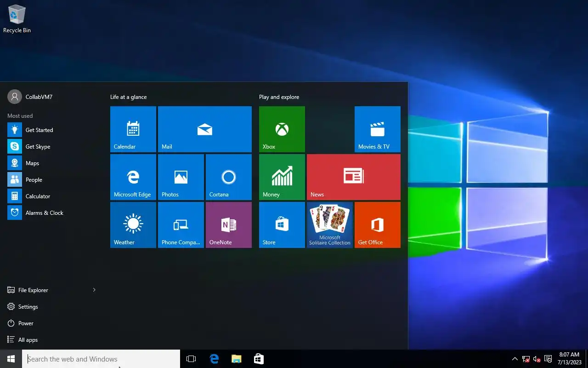
Task: Open Phone Companion tile
Action: click(181, 225)
